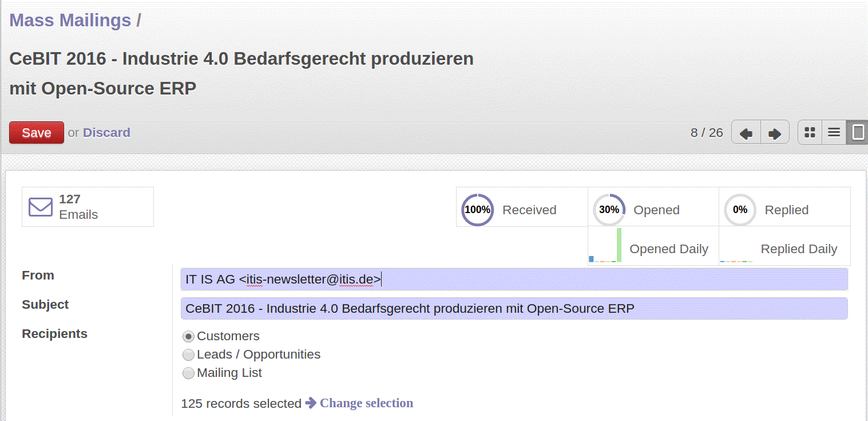
Task: Click the Replied Daily sparkline chart
Action: (736, 261)
